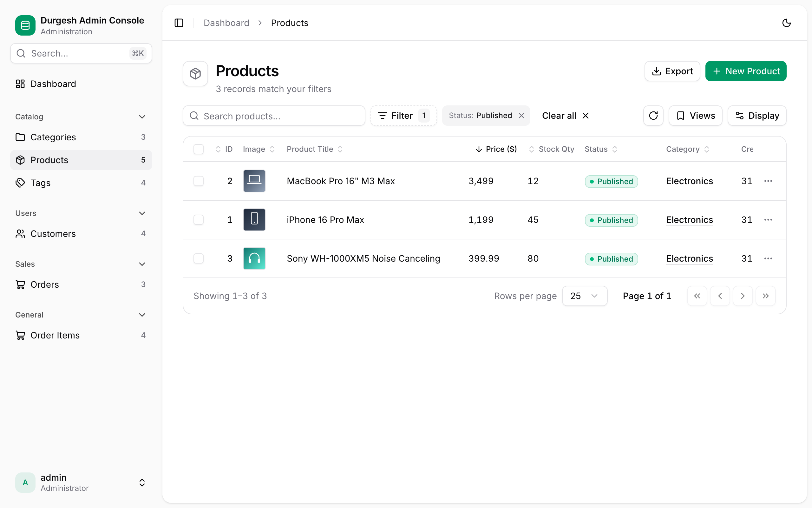Click Clear all filters

click(565, 116)
